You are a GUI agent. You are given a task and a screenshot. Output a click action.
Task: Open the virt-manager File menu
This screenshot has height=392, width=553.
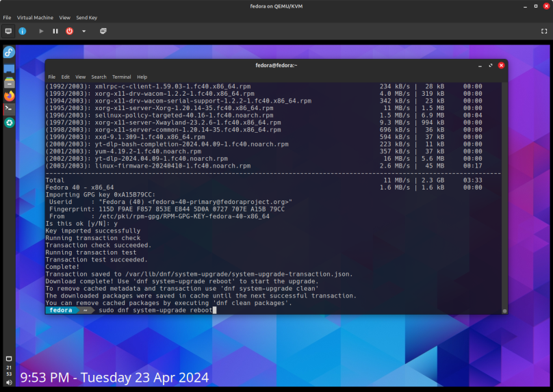tap(7, 18)
